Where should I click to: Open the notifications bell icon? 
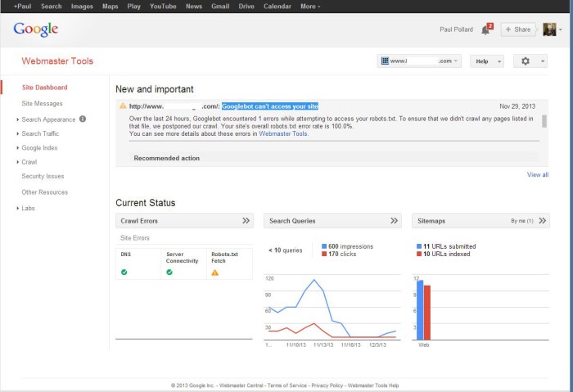pos(485,30)
